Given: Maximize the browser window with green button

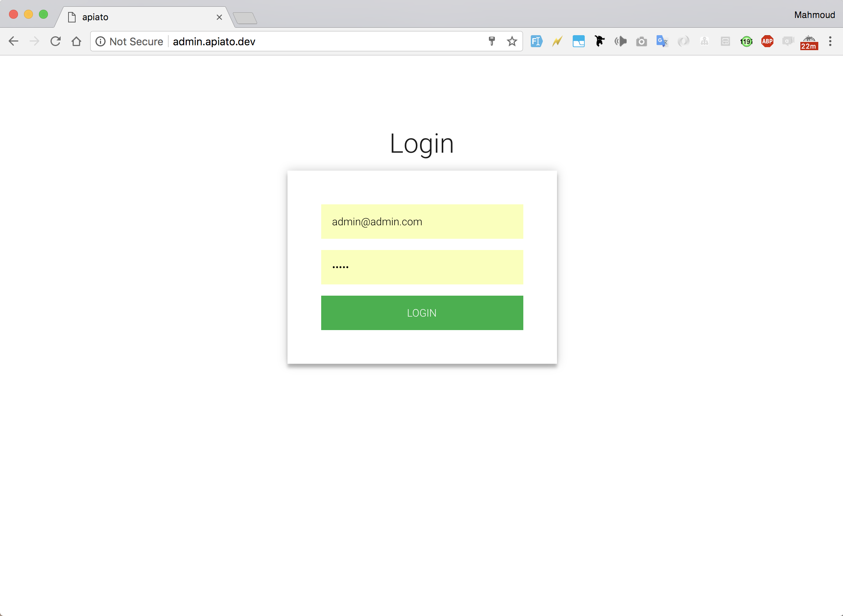Looking at the screenshot, I should [x=43, y=14].
